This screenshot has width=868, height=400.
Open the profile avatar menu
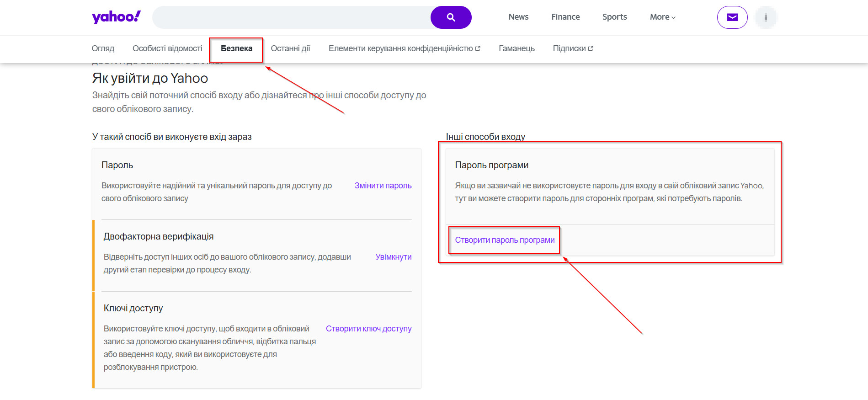tap(766, 17)
